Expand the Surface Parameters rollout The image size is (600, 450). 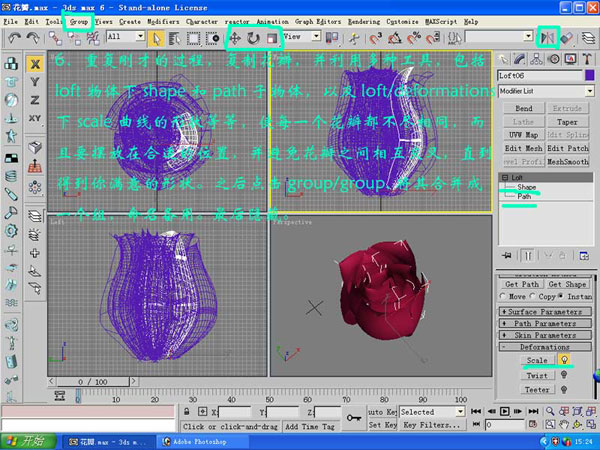pyautogui.click(x=545, y=311)
